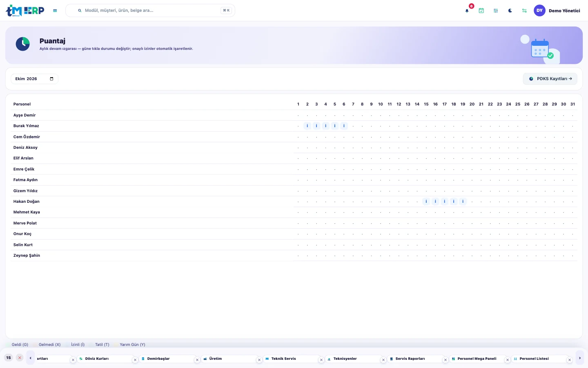588x368 pixels.
Task: Close the Üretim tab
Action: point(259,360)
